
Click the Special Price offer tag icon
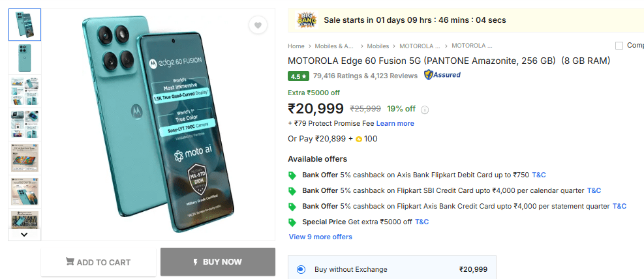pos(292,222)
